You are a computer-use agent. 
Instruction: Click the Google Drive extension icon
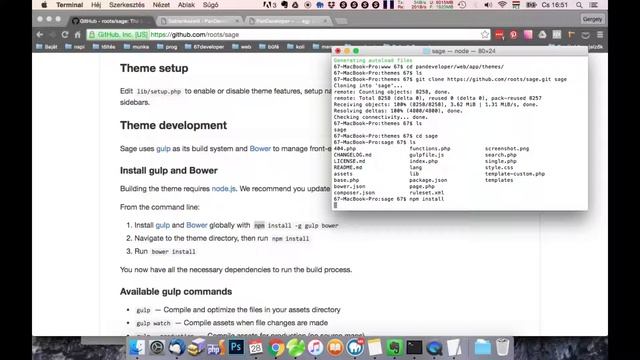point(542,35)
